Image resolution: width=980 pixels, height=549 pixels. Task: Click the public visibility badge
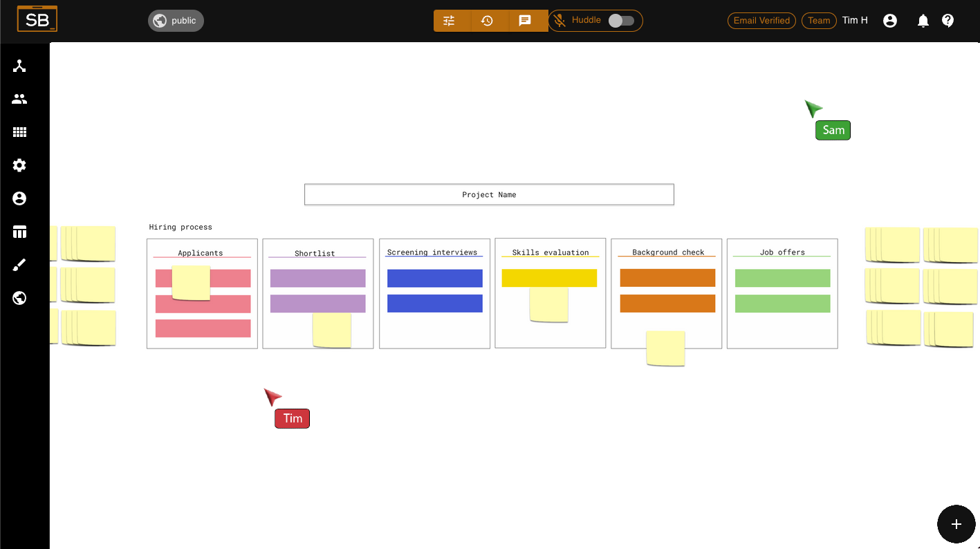176,21
